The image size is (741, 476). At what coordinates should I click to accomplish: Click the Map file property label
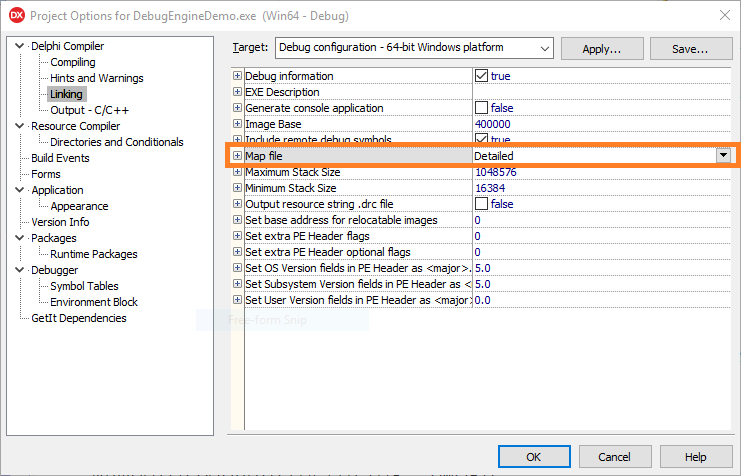pyautogui.click(x=264, y=156)
